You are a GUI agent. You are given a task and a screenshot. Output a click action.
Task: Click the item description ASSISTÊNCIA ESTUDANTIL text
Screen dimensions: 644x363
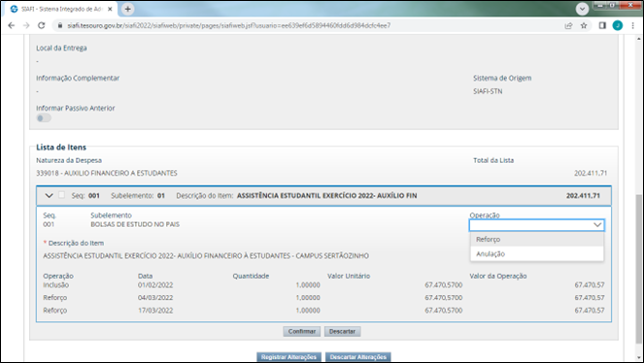206,256
